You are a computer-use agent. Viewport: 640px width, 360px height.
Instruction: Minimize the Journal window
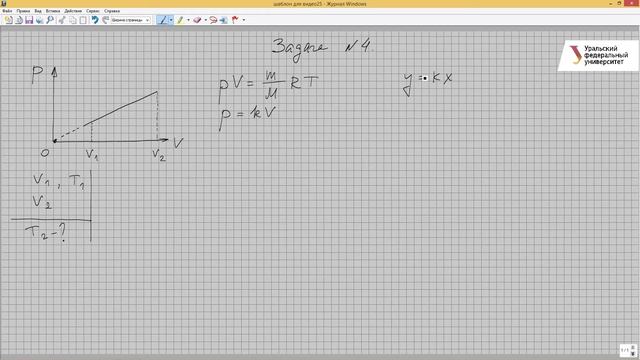(611, 3)
